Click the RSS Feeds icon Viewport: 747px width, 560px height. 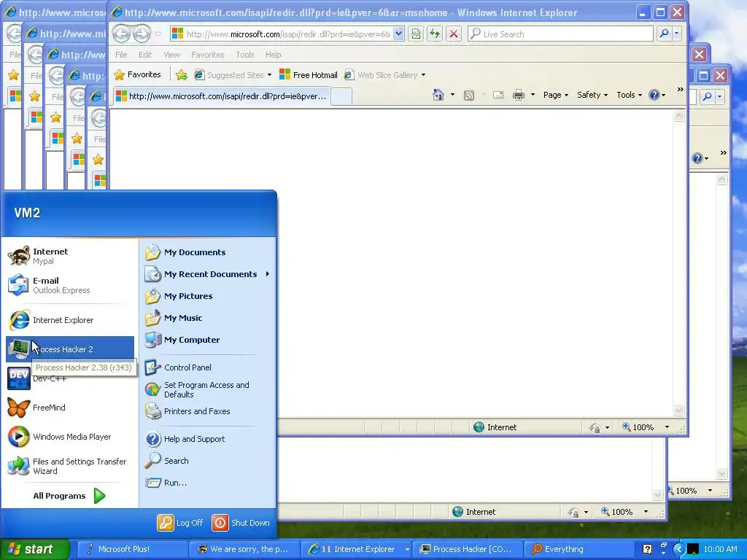(469, 96)
